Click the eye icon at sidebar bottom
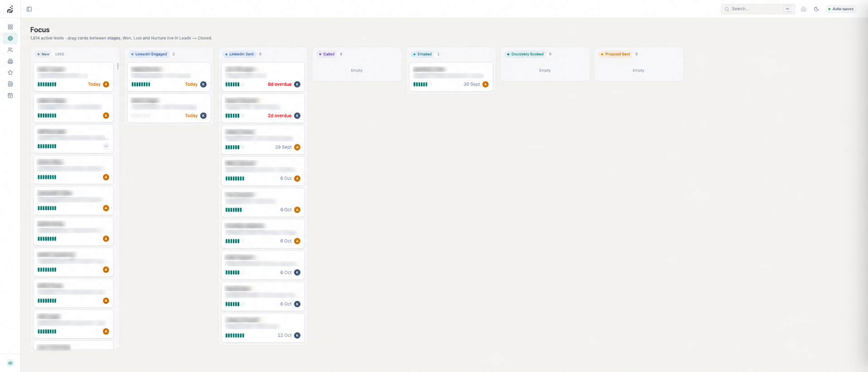The image size is (868, 372). 10,363
